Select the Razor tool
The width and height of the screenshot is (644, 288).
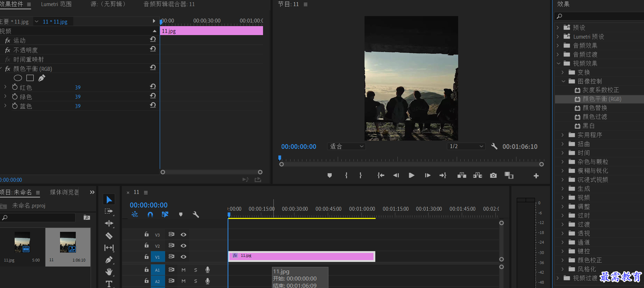click(x=109, y=236)
